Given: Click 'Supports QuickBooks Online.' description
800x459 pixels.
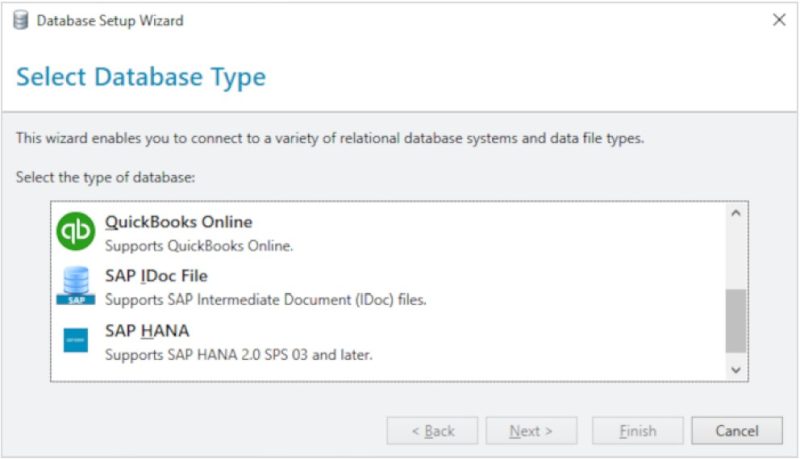Looking at the screenshot, I should 199,246.
